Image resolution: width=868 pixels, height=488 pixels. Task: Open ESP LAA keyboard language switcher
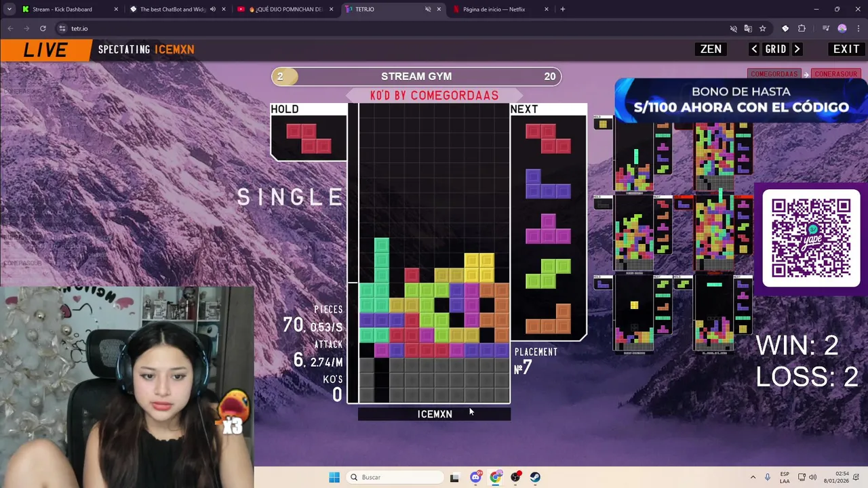(x=785, y=477)
